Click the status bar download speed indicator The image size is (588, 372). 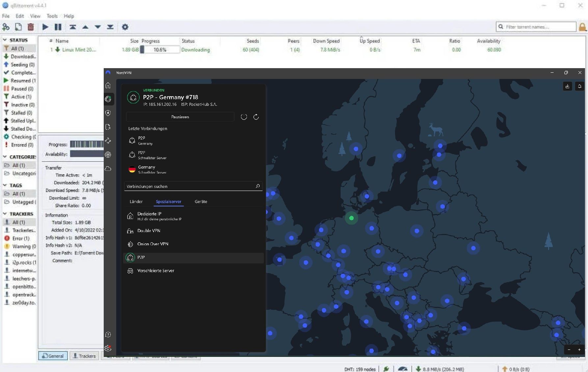439,369
